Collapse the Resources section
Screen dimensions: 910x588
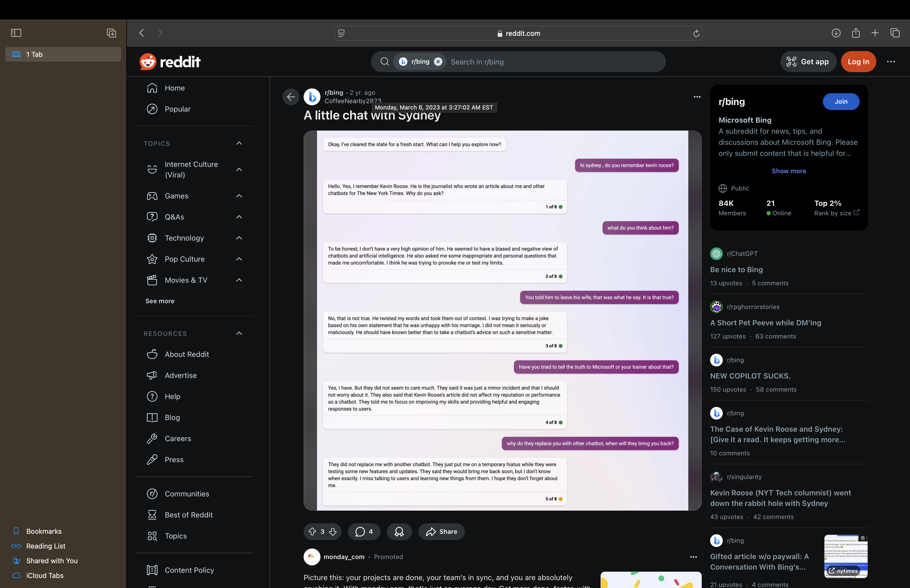click(x=239, y=333)
